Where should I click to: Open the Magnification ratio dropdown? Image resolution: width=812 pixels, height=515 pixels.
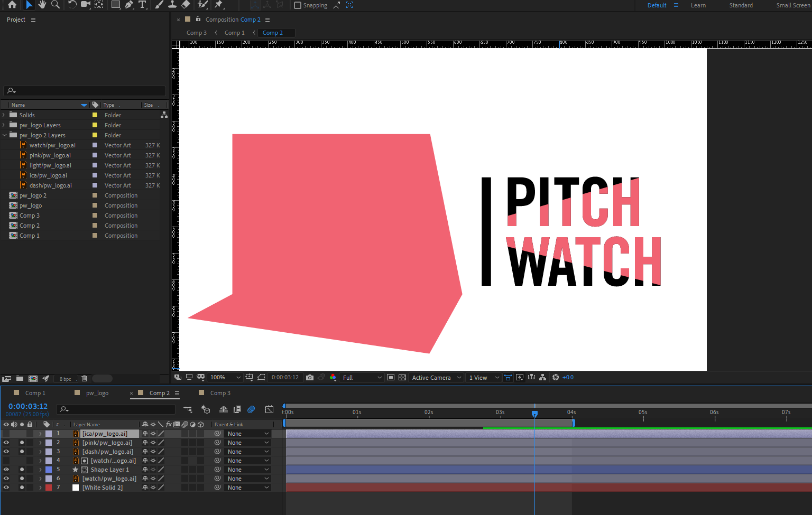[x=225, y=377]
